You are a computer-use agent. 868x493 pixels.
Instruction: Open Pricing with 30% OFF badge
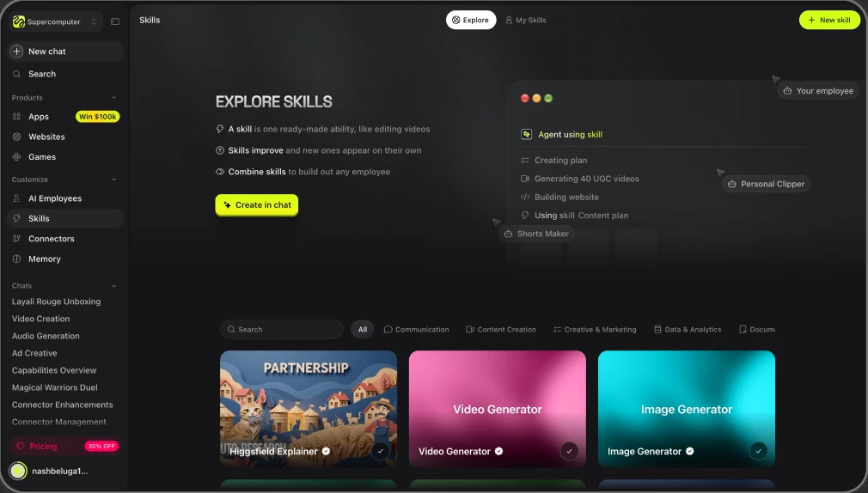[x=65, y=446]
